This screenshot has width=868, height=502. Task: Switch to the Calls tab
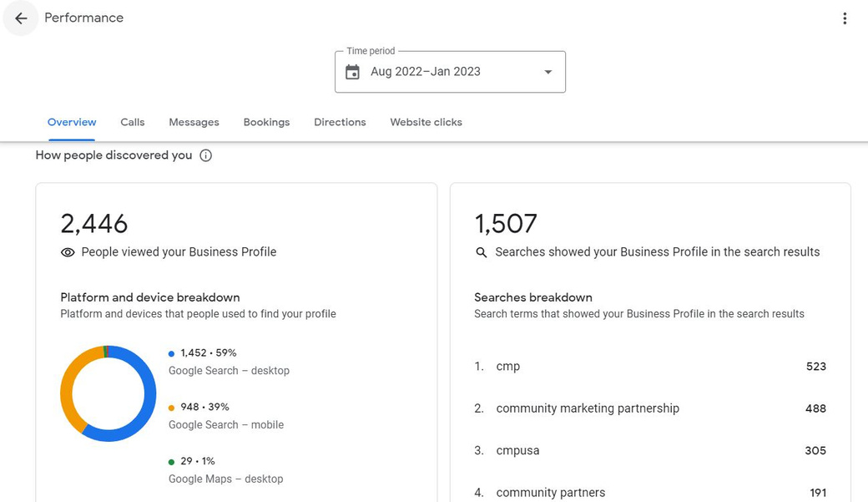tap(132, 122)
